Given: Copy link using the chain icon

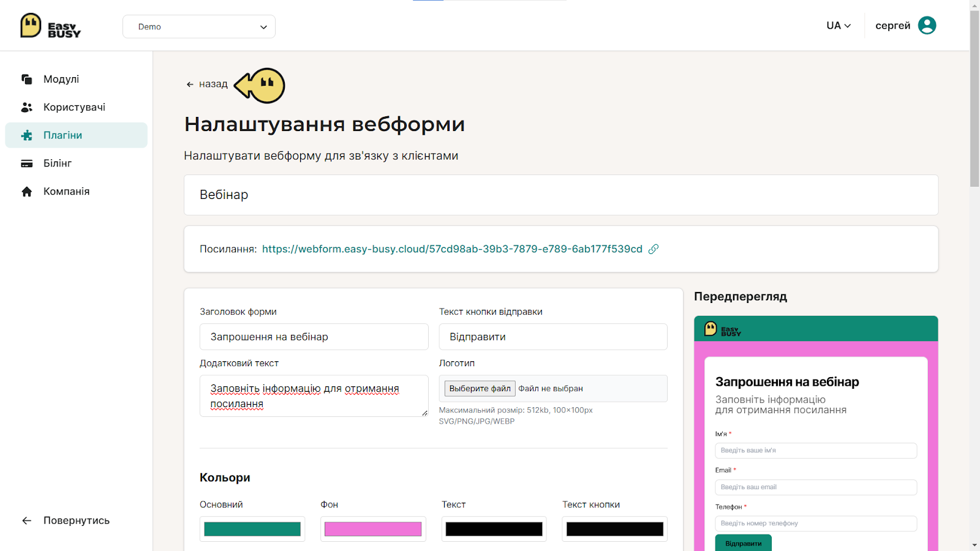Looking at the screenshot, I should pyautogui.click(x=654, y=249).
